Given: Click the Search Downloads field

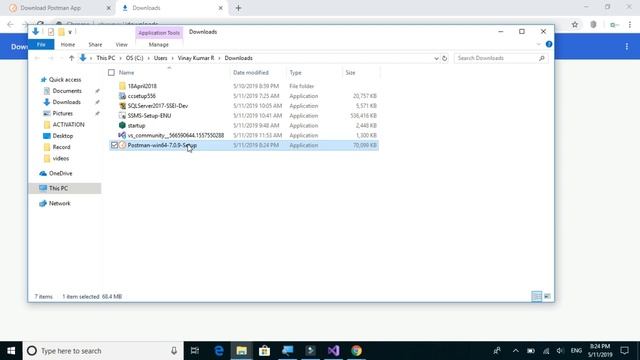Looking at the screenshot, I should [501, 58].
